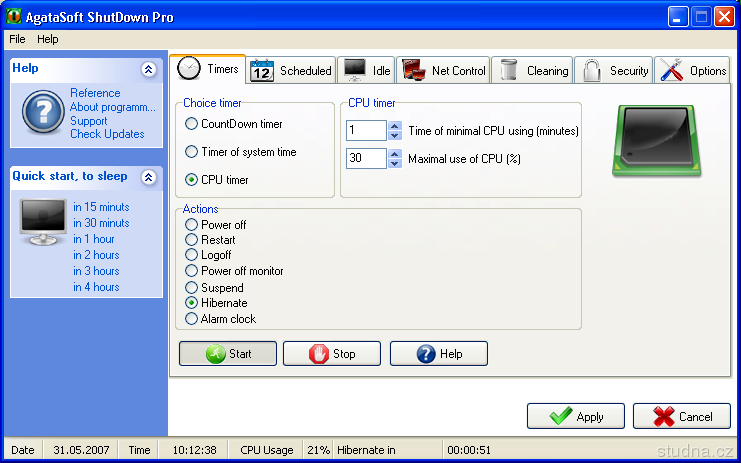The width and height of the screenshot is (741, 463).
Task: Sleep in 2 hours quick link
Action: pos(96,255)
